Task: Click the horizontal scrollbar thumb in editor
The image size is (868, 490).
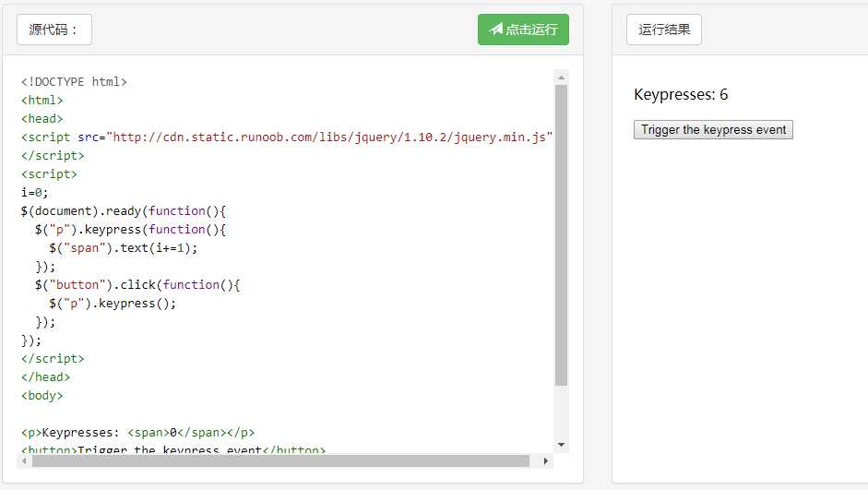Action: 280,460
